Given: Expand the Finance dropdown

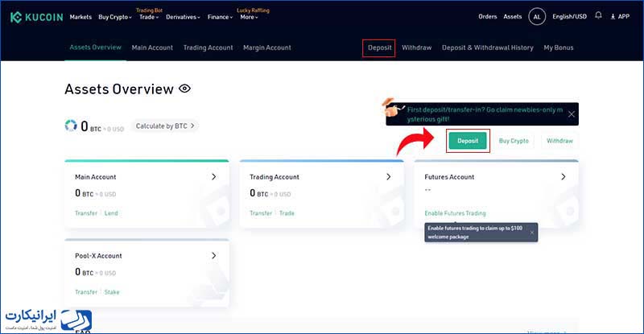Looking at the screenshot, I should coord(220,17).
